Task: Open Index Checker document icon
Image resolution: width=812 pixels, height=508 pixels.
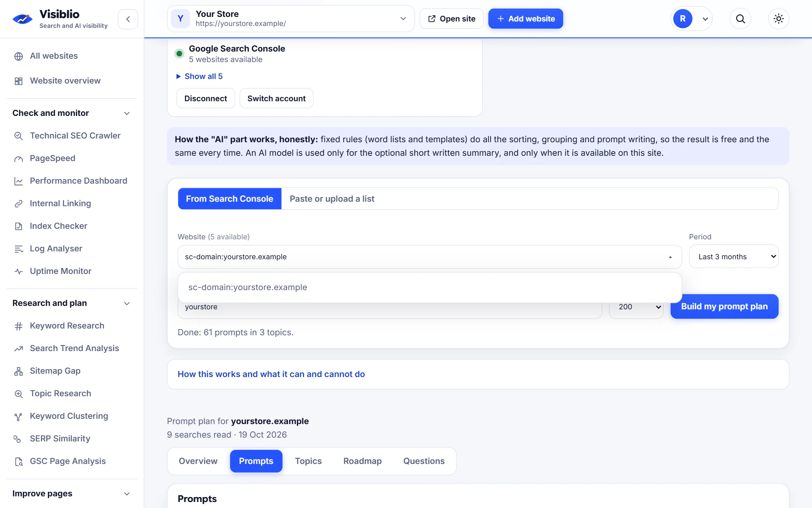Action: point(18,226)
